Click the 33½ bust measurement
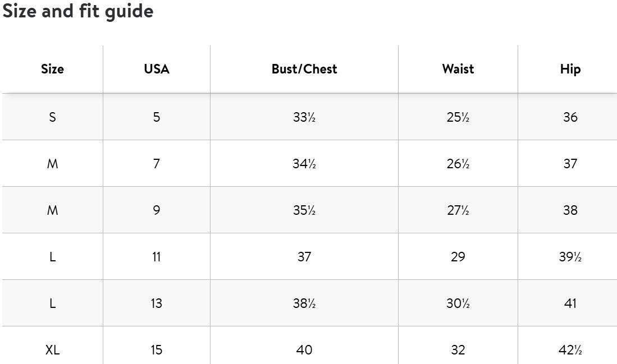The image size is (617, 364). click(304, 117)
